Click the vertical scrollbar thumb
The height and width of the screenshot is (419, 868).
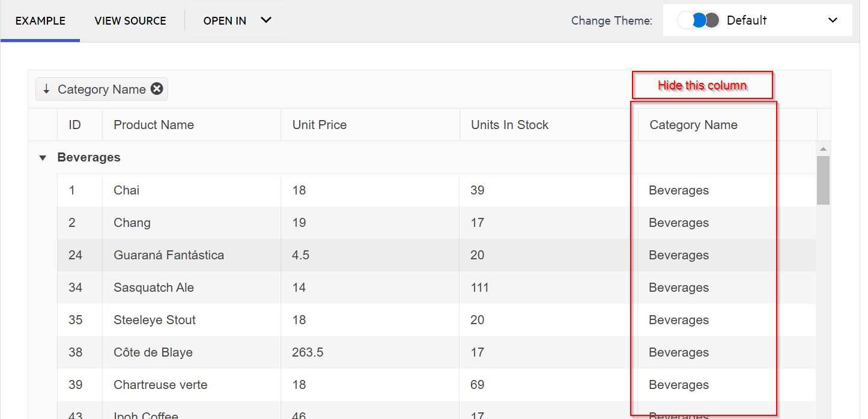tap(823, 179)
